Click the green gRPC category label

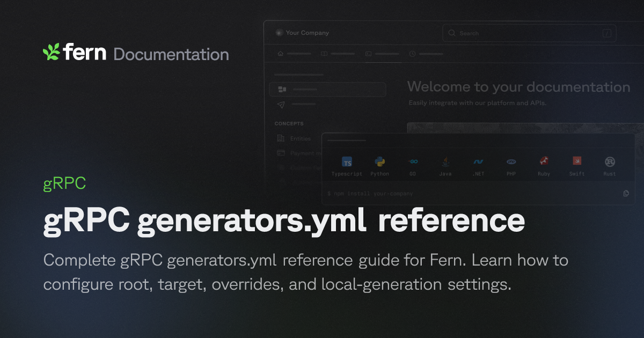click(64, 183)
